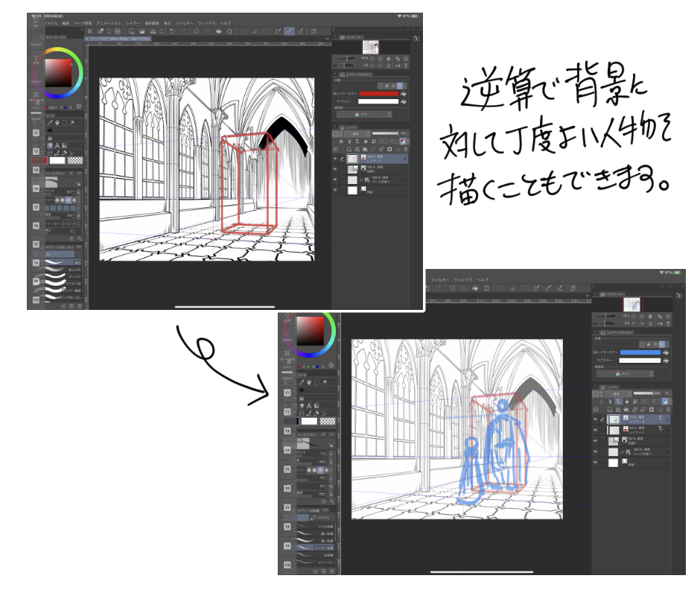Screen dimensions: 700x596
Task: Click the Set as reference layer icon in the bottom panel
Action: coord(611,402)
